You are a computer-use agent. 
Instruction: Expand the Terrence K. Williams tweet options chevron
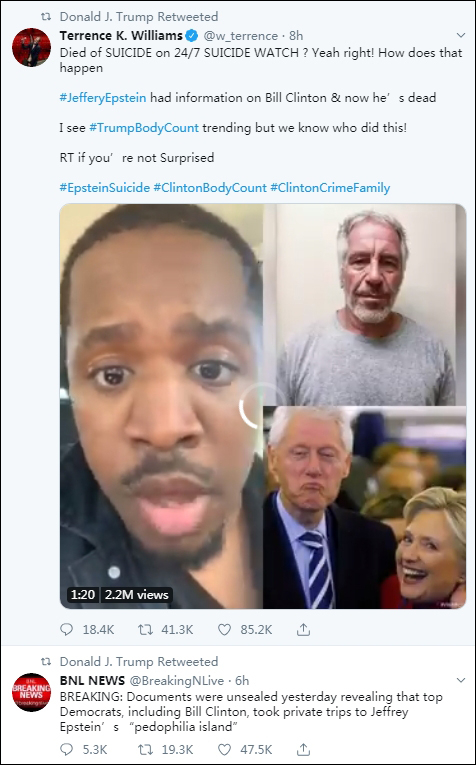460,35
